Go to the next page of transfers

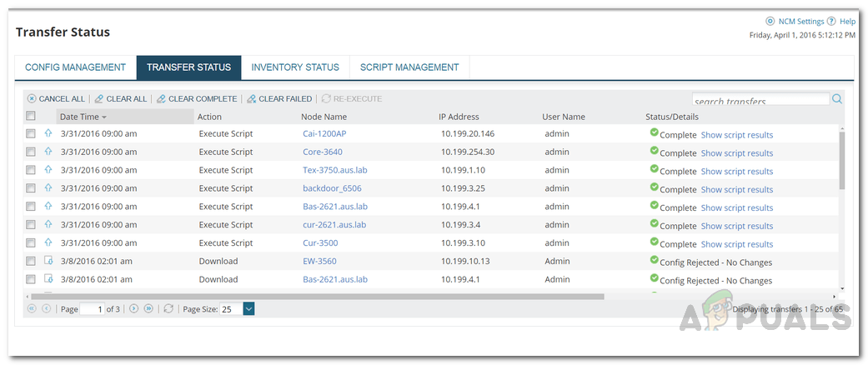[x=133, y=308]
